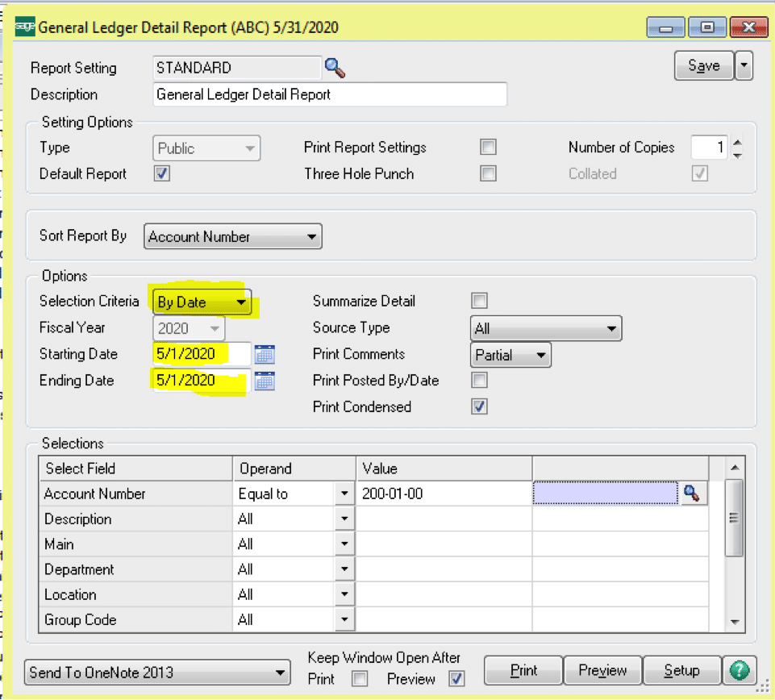This screenshot has width=775, height=700.
Task: Expand the Sort Report By dropdown
Action: tap(232, 237)
